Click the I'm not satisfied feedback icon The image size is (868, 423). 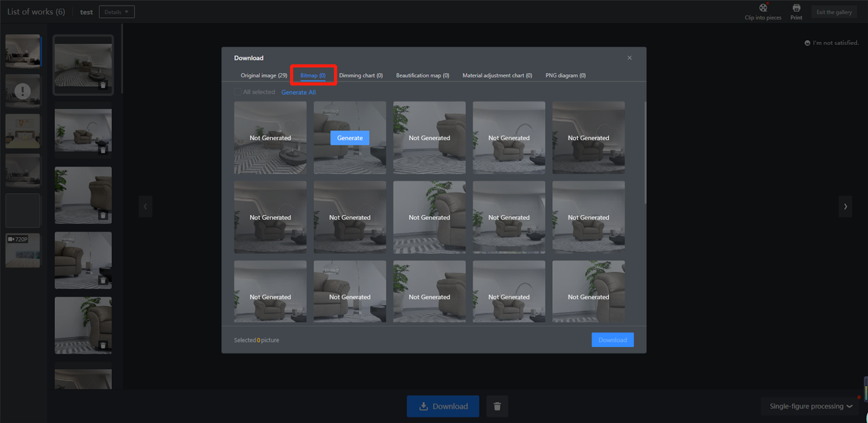click(807, 43)
